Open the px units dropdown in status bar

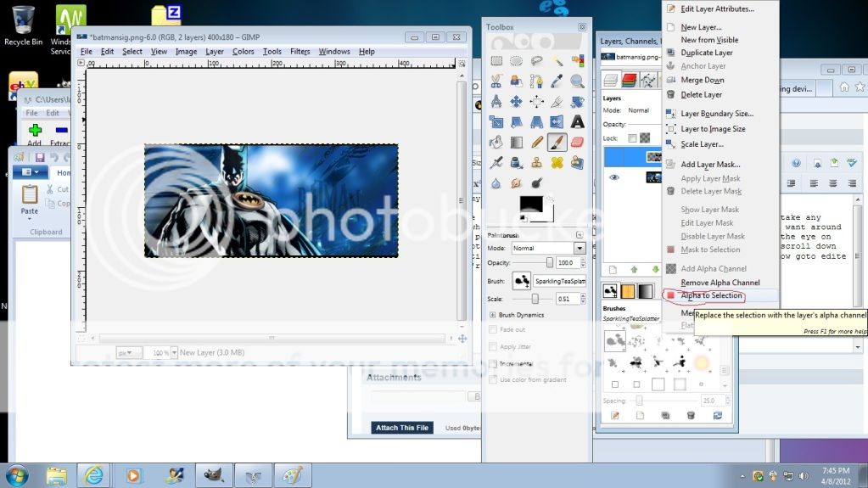128,352
